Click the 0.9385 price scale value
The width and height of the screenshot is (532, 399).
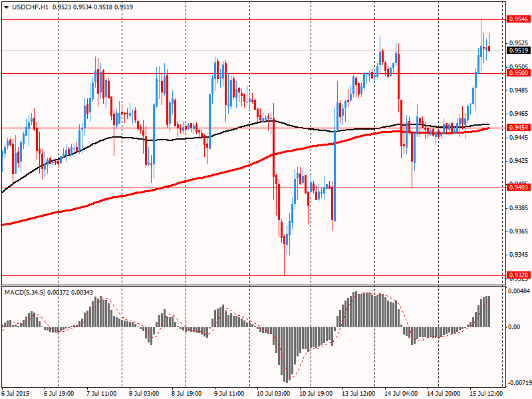click(519, 207)
